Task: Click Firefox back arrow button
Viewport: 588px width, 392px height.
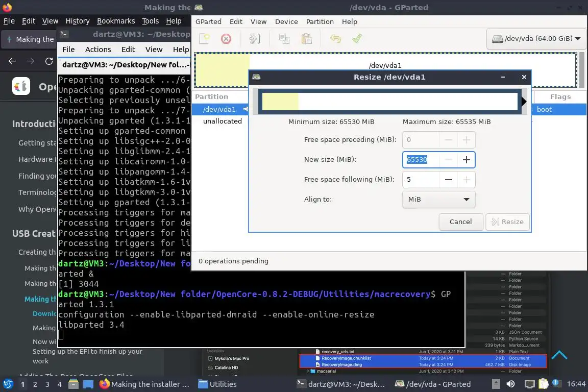Action: click(12, 61)
